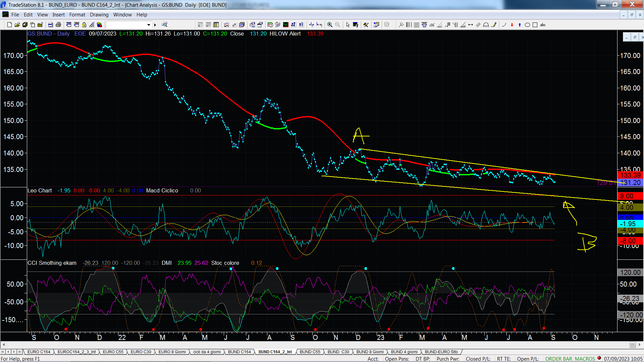644x362 pixels.
Task: Select the pencil freehand drawing tool
Action: [494, 25]
